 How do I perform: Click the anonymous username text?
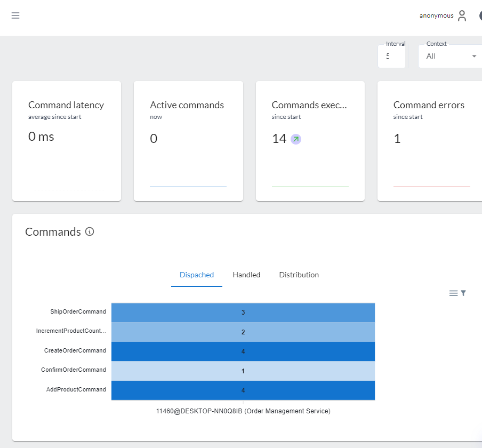[437, 15]
